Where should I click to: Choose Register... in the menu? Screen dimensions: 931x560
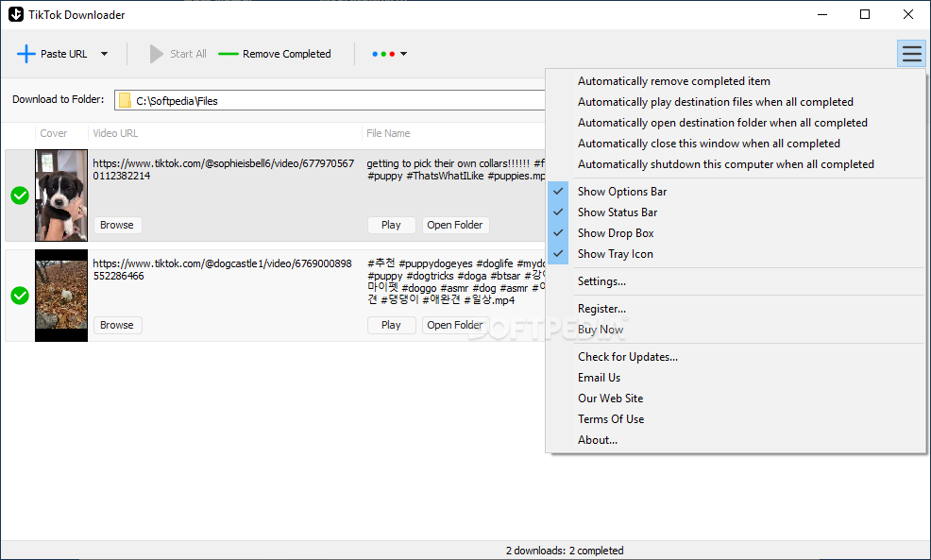tap(736, 309)
